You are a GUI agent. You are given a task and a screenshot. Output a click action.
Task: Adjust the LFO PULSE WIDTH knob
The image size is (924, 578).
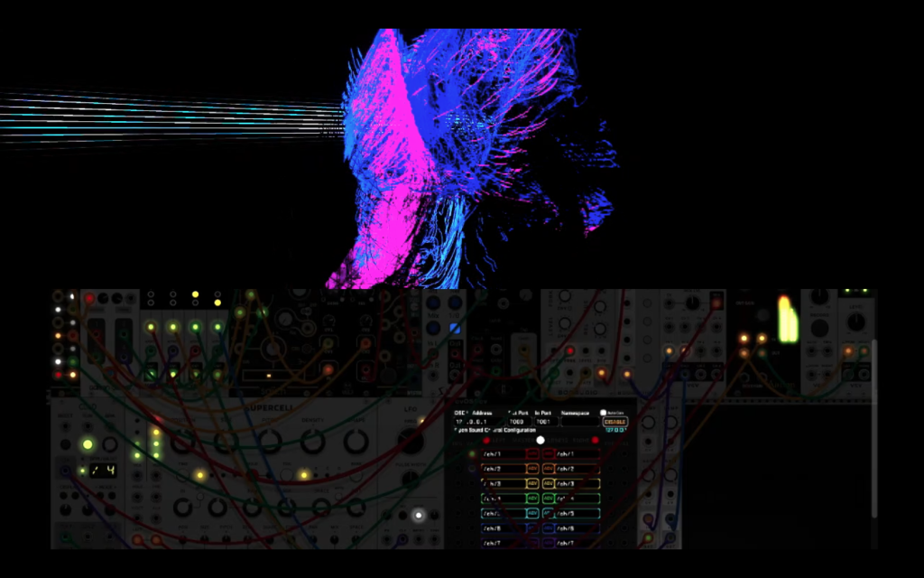411,480
